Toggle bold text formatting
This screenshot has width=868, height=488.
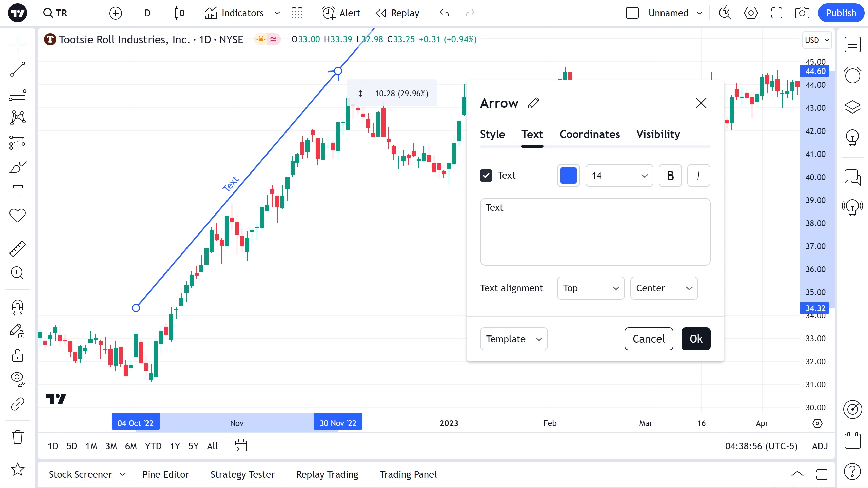[670, 176]
